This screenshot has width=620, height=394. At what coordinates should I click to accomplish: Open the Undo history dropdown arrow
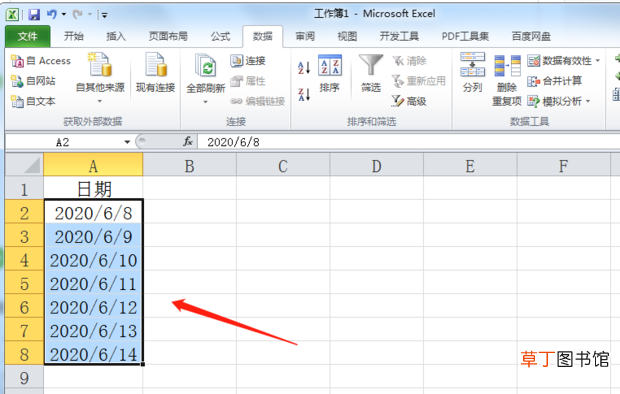[64, 15]
